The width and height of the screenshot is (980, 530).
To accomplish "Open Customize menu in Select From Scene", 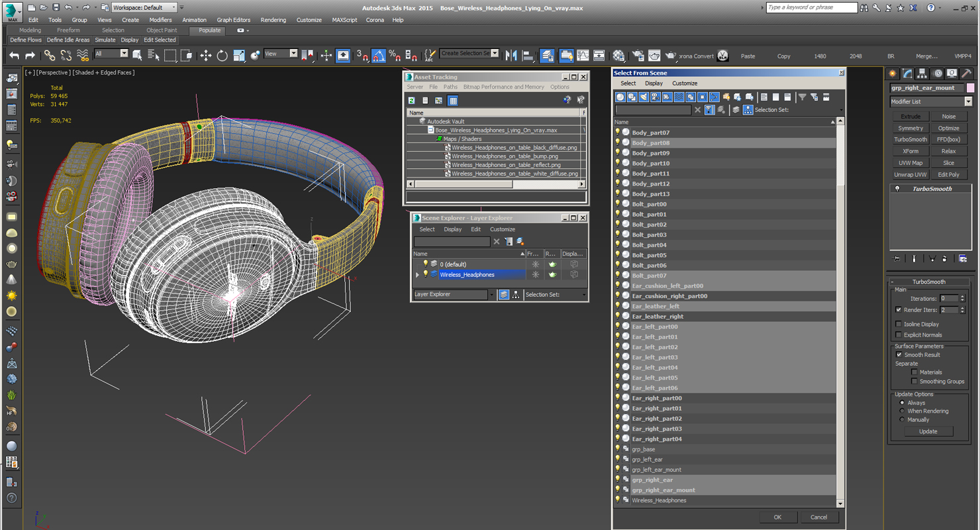I will tap(685, 83).
